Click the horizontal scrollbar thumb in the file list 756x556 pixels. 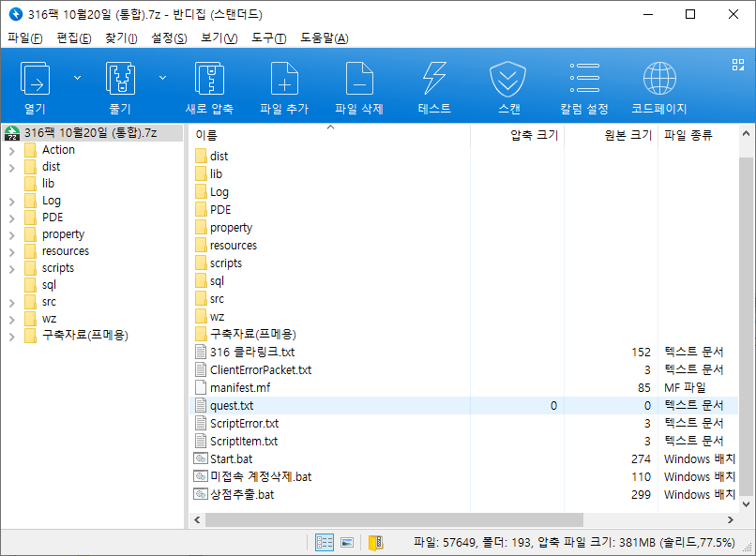click(394, 519)
